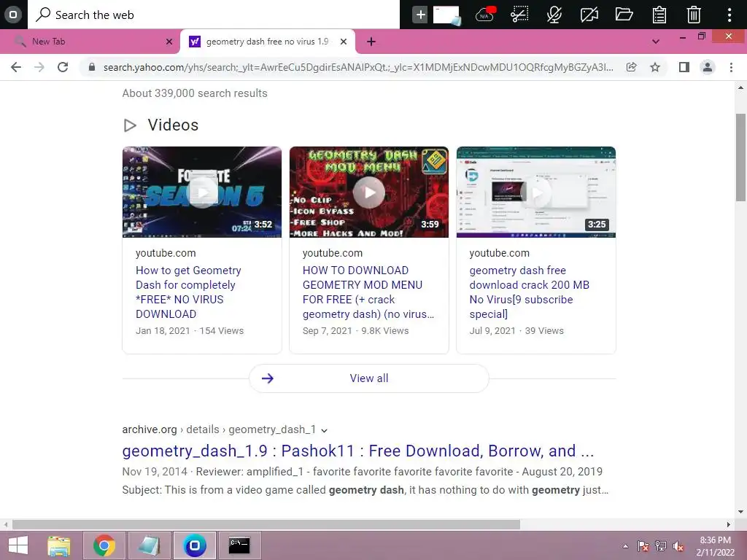Open the notepad app on taskbar
The height and width of the screenshot is (560, 747).
pos(149,545)
